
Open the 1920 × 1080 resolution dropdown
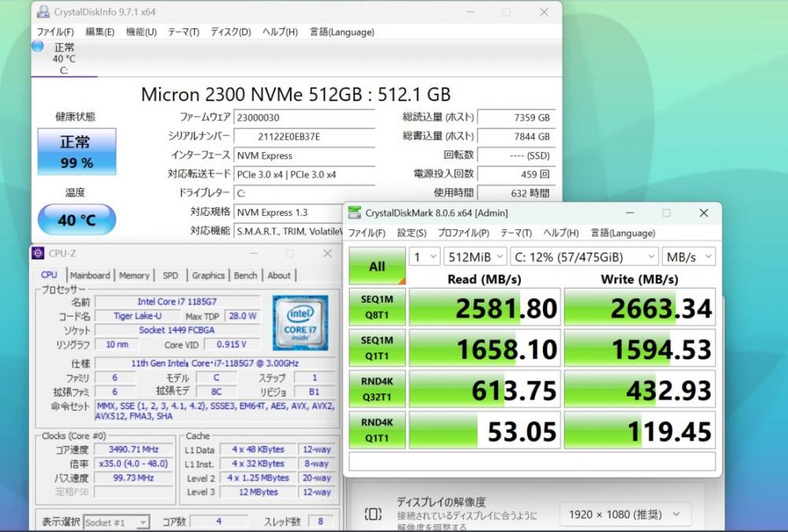(x=625, y=515)
